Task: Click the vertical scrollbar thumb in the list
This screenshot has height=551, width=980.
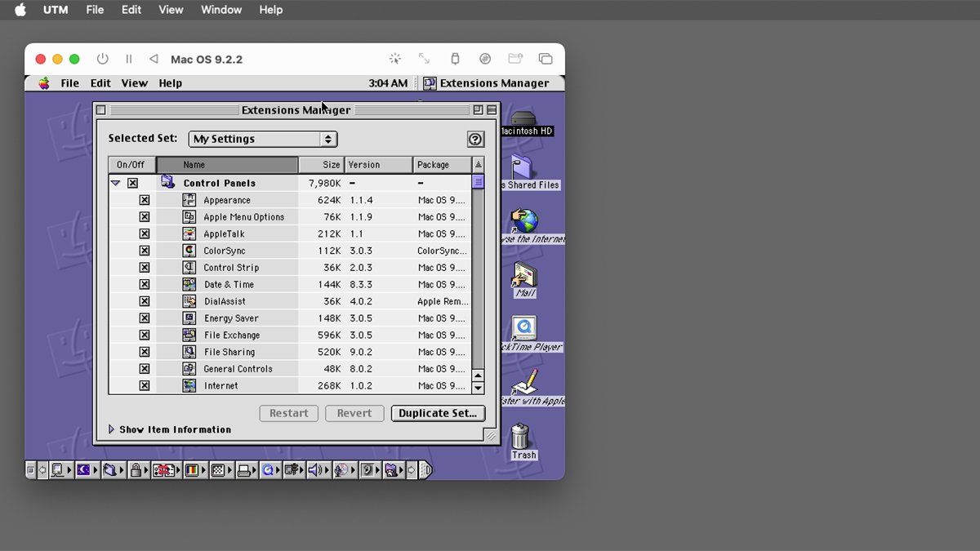Action: [479, 182]
